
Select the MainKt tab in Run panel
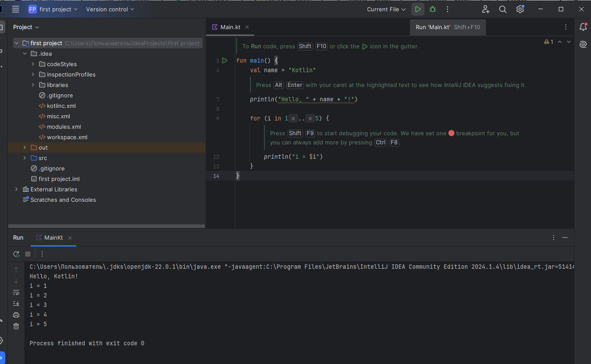click(x=53, y=237)
